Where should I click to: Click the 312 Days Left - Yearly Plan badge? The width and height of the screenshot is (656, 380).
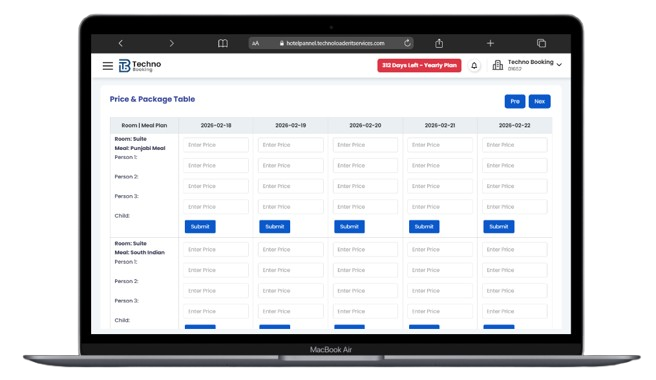pyautogui.click(x=419, y=65)
